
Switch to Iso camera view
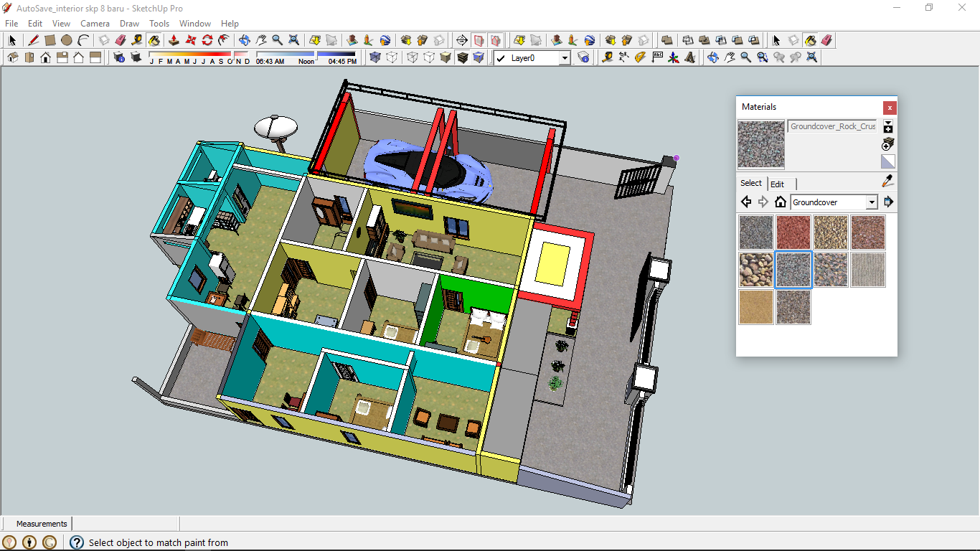[12, 57]
